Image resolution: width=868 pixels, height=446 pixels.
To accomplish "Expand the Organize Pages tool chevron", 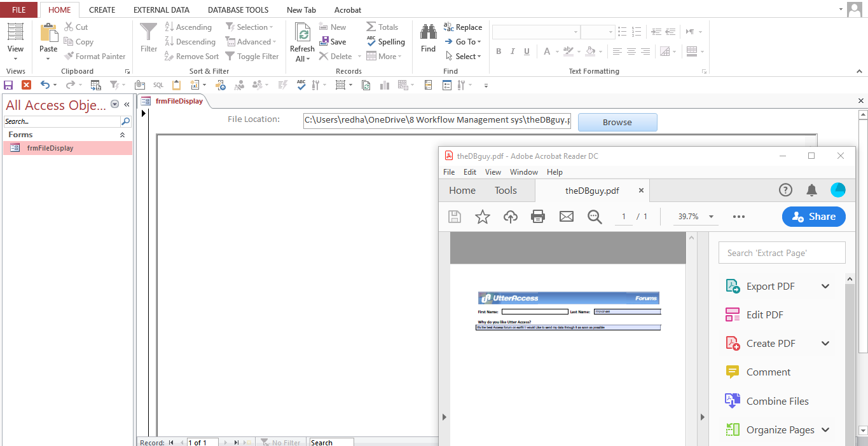I will 825,430.
